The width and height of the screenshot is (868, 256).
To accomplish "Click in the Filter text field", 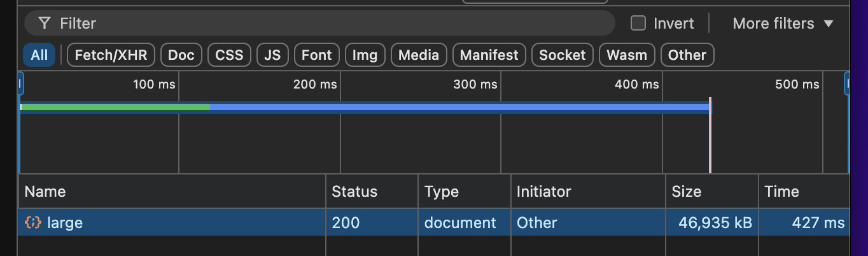I will coord(318,24).
